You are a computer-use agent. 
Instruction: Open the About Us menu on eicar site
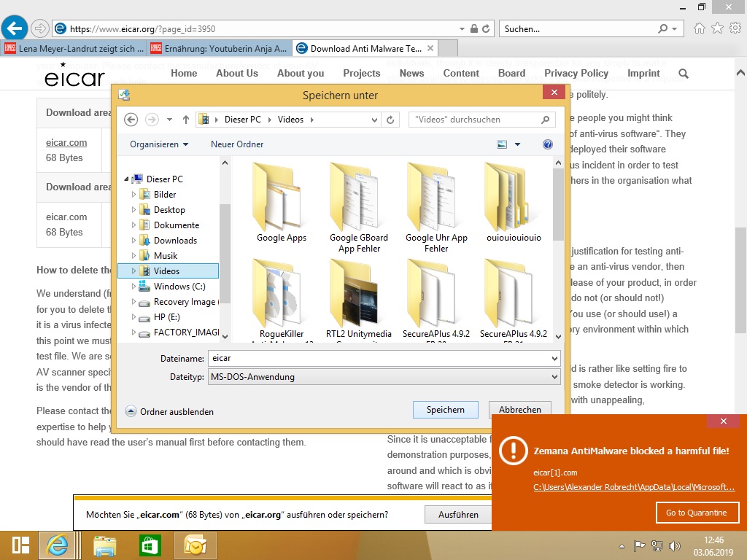[237, 74]
